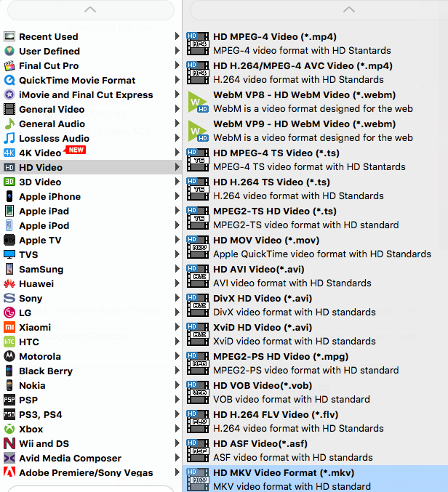The height and width of the screenshot is (492, 448).
Task: Expand the SamSung category arrow
Action: [x=177, y=269]
